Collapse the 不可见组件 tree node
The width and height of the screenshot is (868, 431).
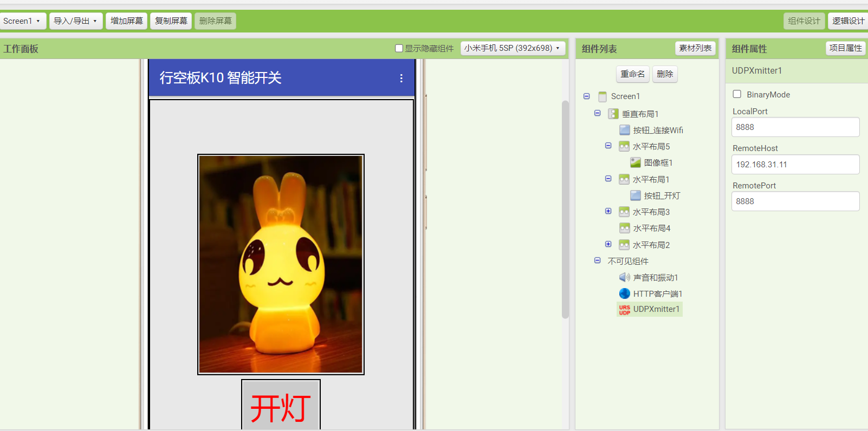click(x=597, y=260)
